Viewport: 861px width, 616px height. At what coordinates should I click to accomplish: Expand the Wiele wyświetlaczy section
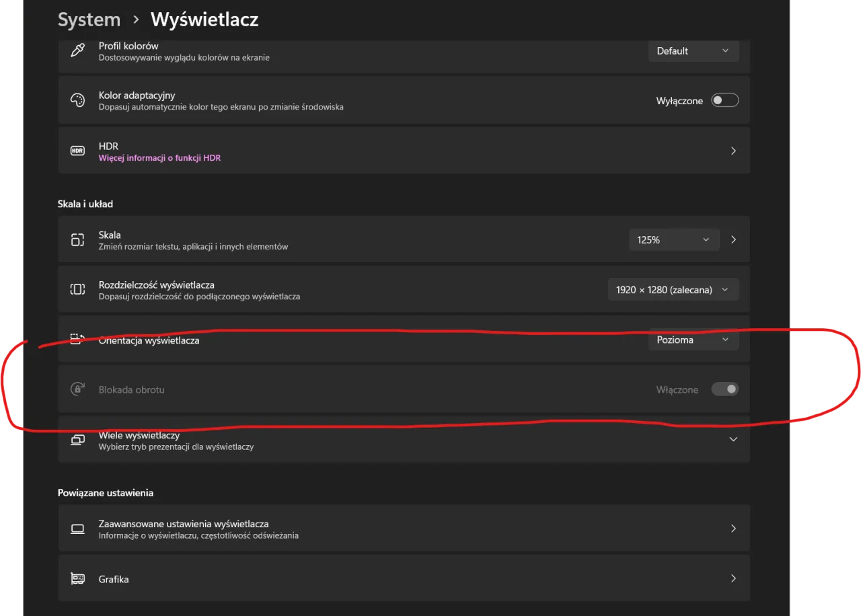click(733, 439)
